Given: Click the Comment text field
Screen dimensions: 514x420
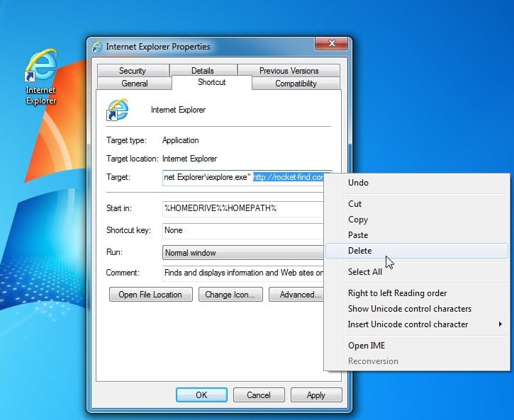Looking at the screenshot, I should click(243, 273).
